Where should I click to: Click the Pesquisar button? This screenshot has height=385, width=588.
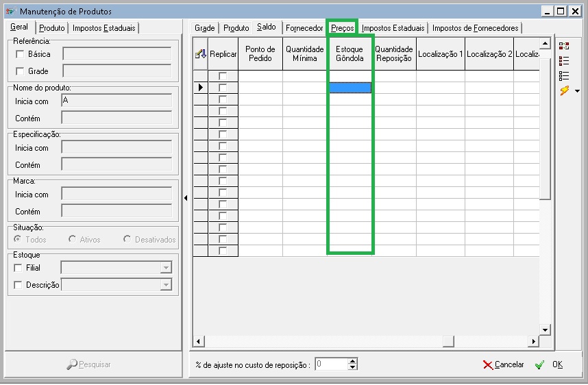89,364
